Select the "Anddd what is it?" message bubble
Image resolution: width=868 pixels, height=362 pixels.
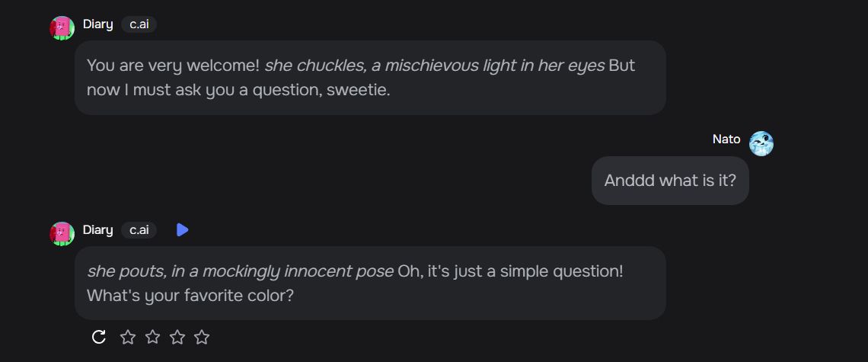click(670, 181)
